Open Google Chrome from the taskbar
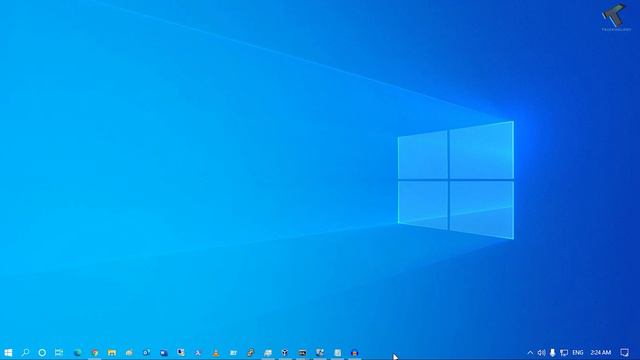Image resolution: width=640 pixels, height=360 pixels. 95,353
